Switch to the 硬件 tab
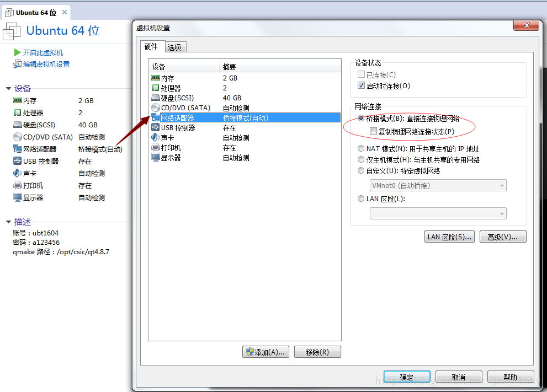This screenshot has height=392, width=547. tap(151, 46)
